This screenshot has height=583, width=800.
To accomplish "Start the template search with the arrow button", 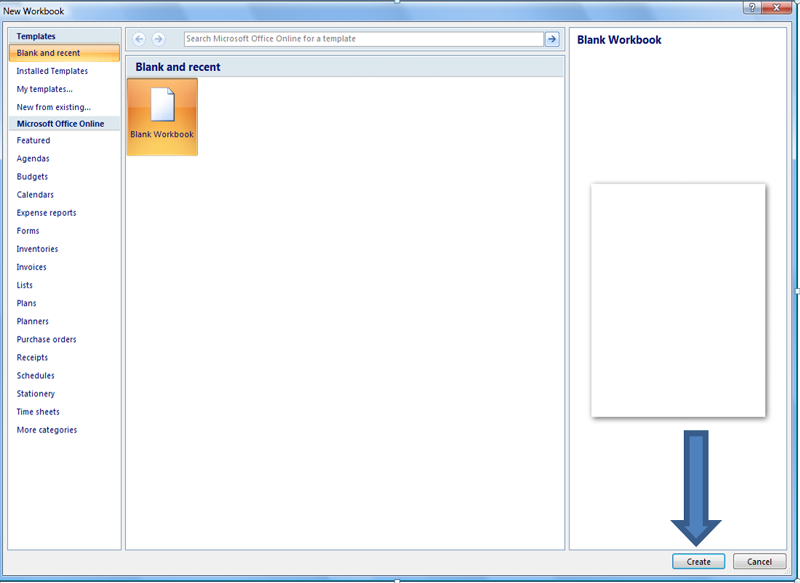I will click(552, 39).
